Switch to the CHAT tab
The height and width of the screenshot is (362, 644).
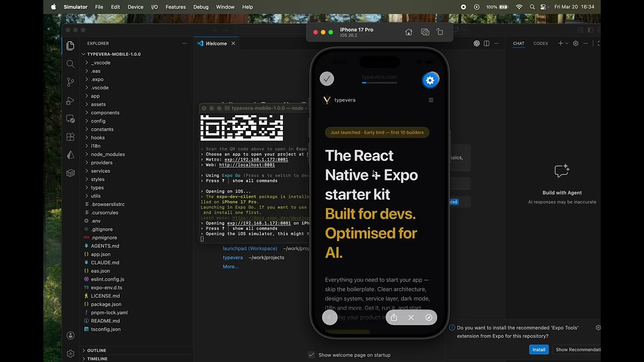(x=518, y=43)
